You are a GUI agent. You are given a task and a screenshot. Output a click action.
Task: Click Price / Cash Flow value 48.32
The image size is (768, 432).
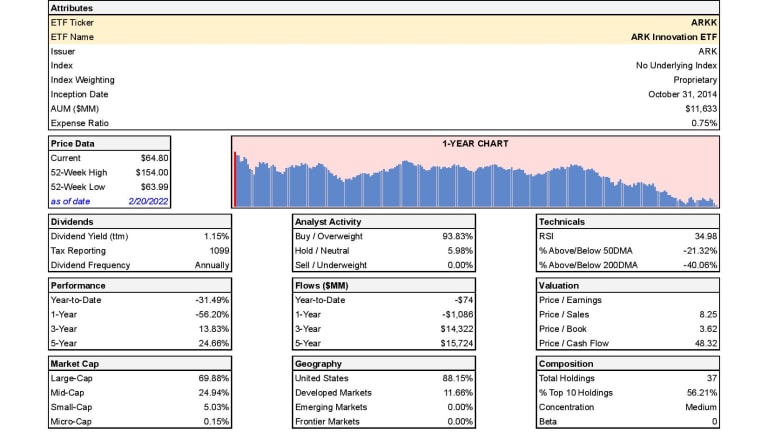(x=706, y=343)
